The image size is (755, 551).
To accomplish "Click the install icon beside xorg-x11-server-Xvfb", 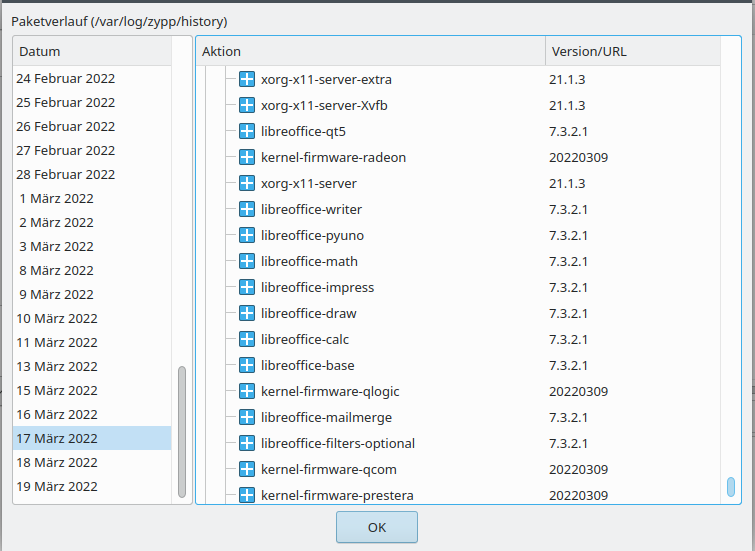I will point(247,105).
